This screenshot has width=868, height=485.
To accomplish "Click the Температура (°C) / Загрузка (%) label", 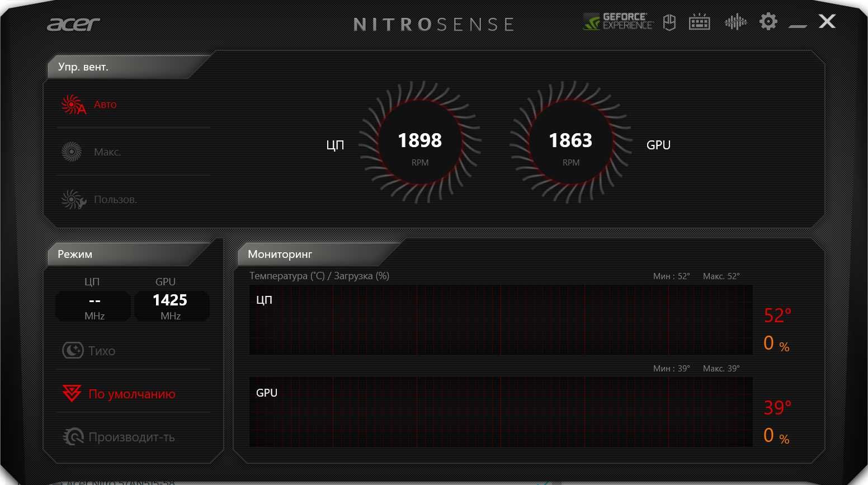I will pos(319,276).
